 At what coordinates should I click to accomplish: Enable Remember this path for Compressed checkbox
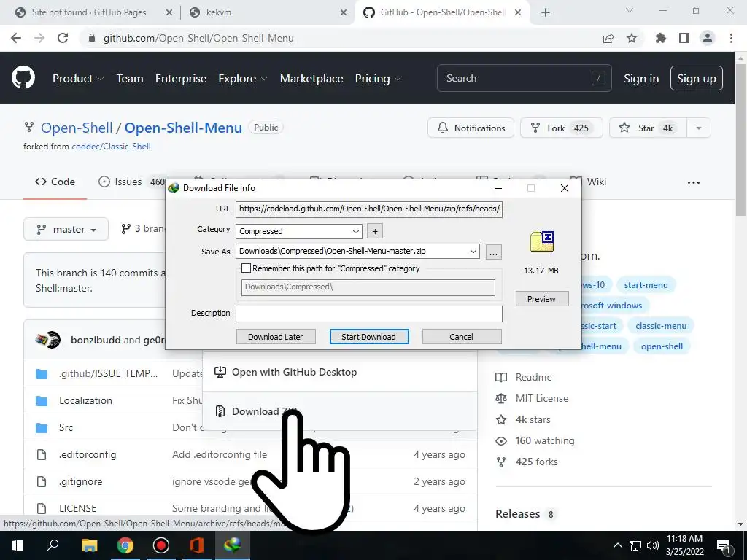tap(247, 268)
